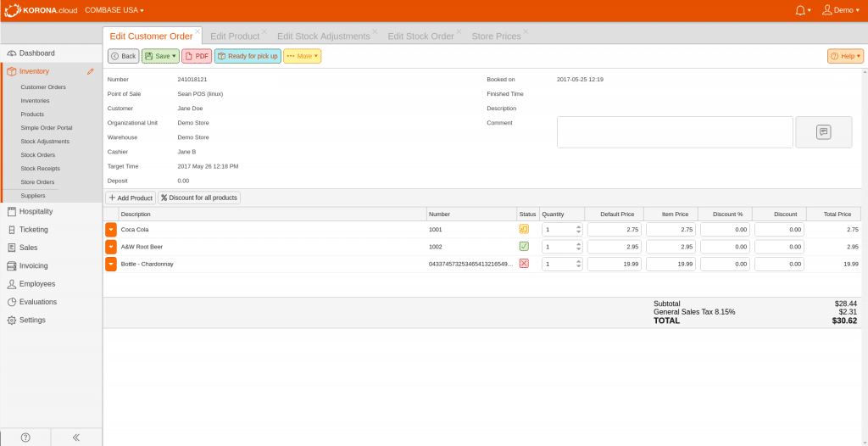Collapse the sidebar with double-chevron icon

click(76, 438)
